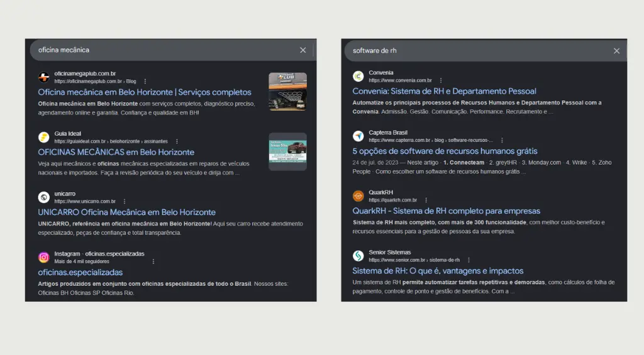Image resolution: width=644 pixels, height=355 pixels.
Task: Clear the 'oficina mecânica' search with X
Action: (303, 50)
